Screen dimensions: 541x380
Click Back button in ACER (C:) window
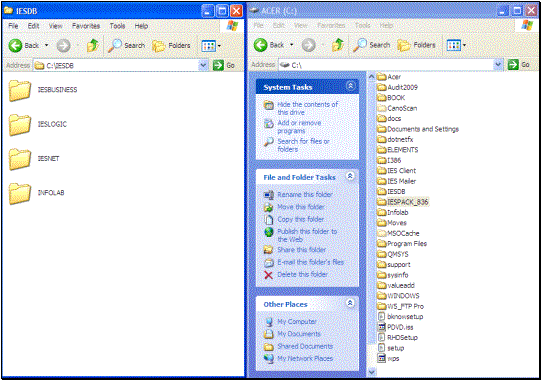click(x=269, y=45)
